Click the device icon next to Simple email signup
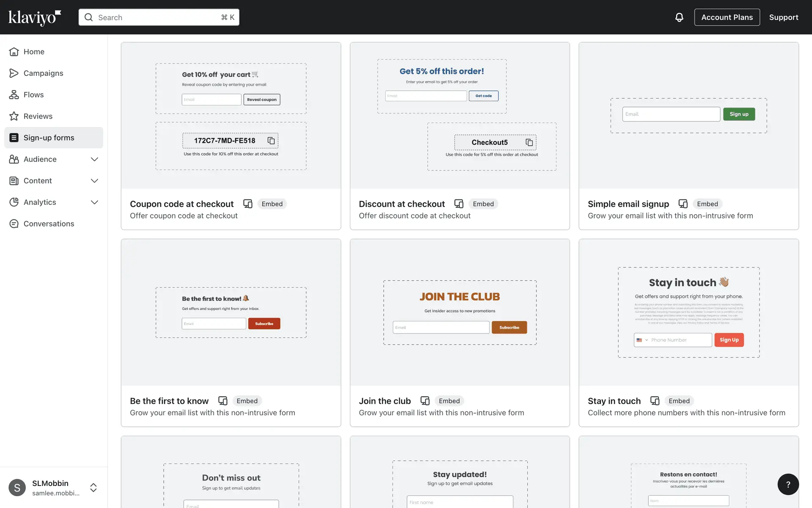This screenshot has width=812, height=508. [x=683, y=204]
